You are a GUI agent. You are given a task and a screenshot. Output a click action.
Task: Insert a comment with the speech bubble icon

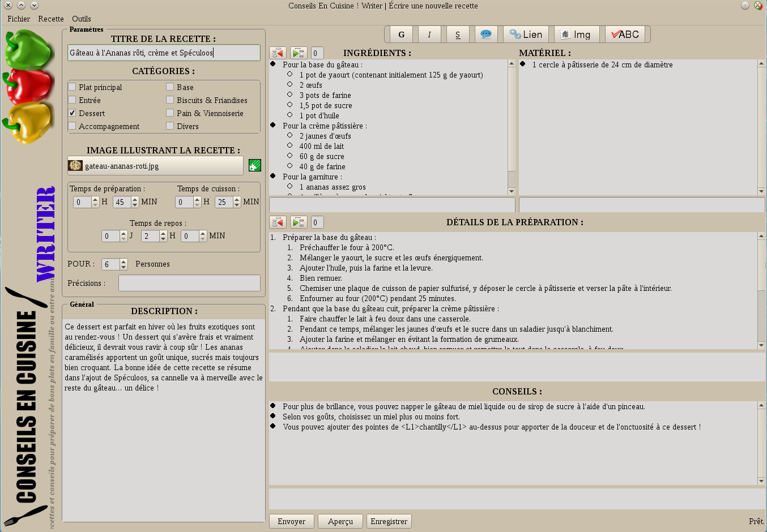coord(486,35)
